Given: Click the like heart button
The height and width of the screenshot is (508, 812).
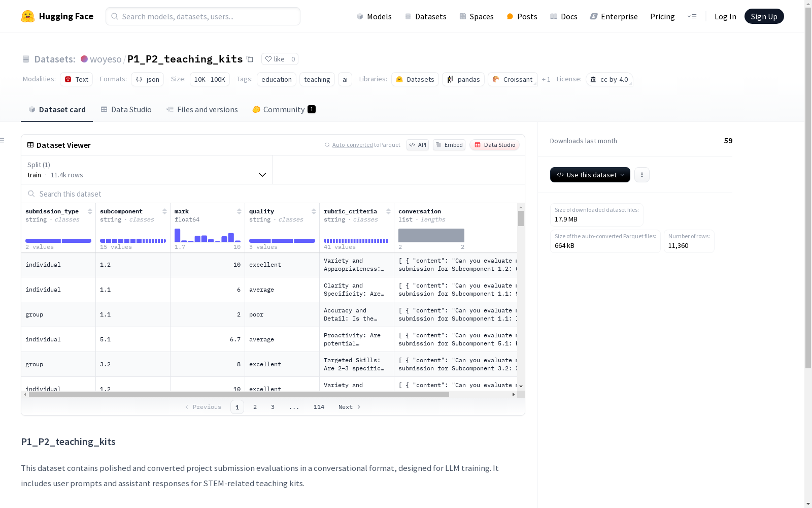Looking at the screenshot, I should click(275, 59).
